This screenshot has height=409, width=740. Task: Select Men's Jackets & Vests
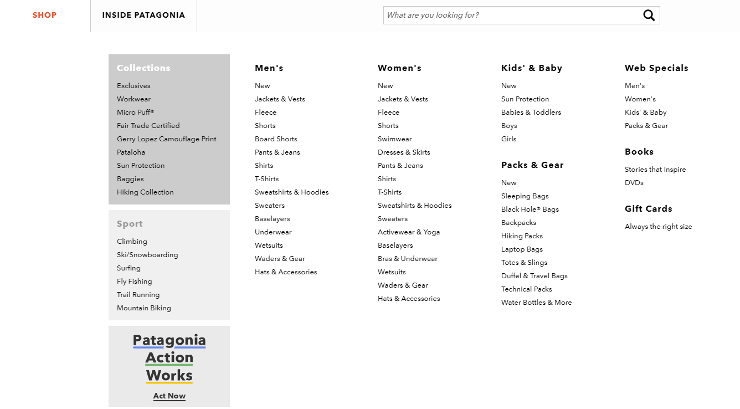tap(280, 99)
